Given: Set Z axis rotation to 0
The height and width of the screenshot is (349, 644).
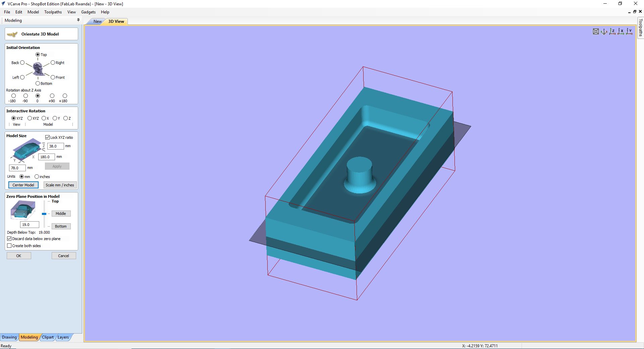Looking at the screenshot, I should click(x=38, y=96).
